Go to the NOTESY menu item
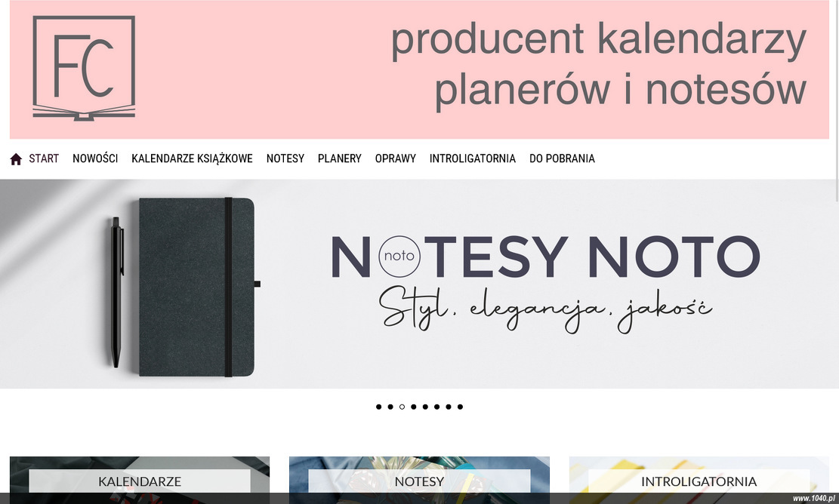 (285, 158)
